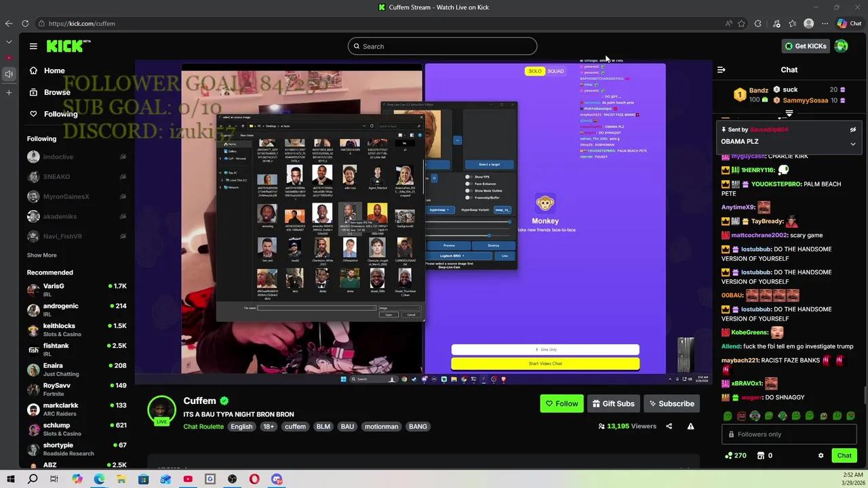
Task: Open keithlocks recommended channel
Action: pyautogui.click(x=77, y=329)
